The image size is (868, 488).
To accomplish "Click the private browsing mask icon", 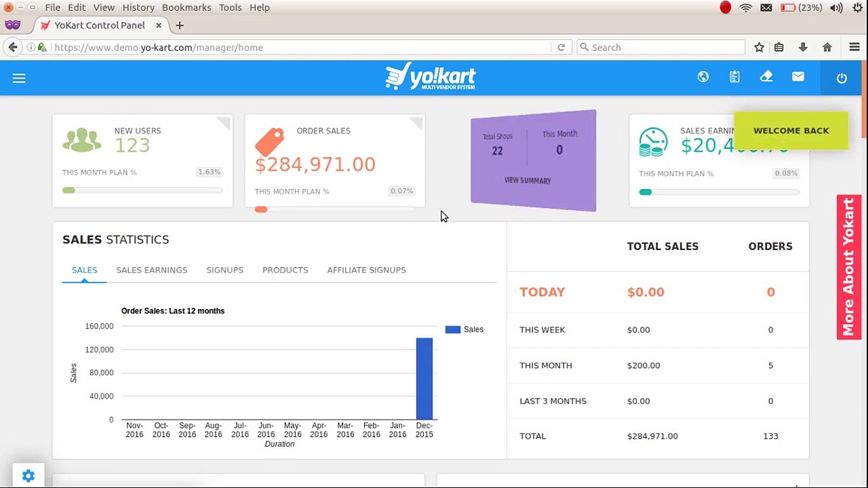I will point(12,25).
